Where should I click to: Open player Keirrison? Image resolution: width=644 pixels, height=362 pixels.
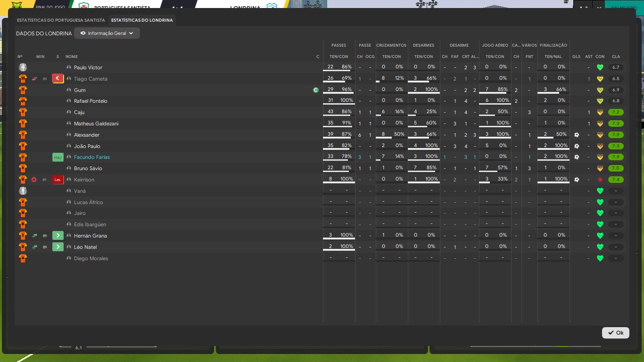(x=84, y=180)
